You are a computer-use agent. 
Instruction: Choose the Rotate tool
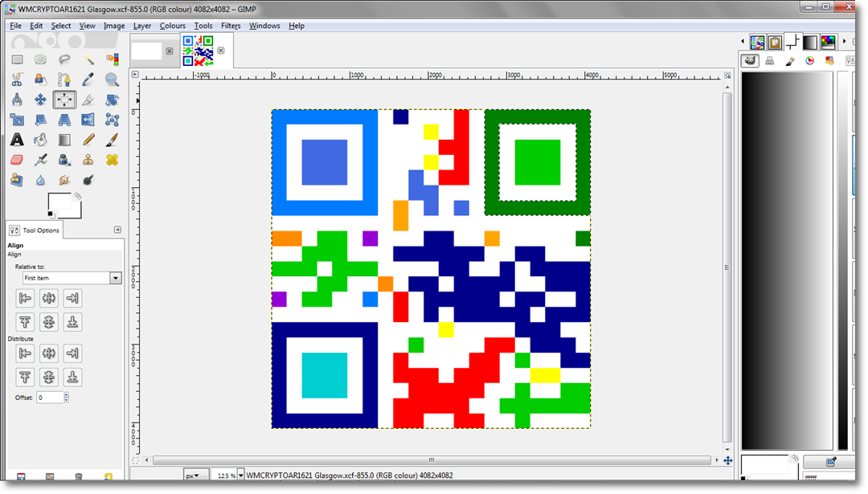(112, 100)
